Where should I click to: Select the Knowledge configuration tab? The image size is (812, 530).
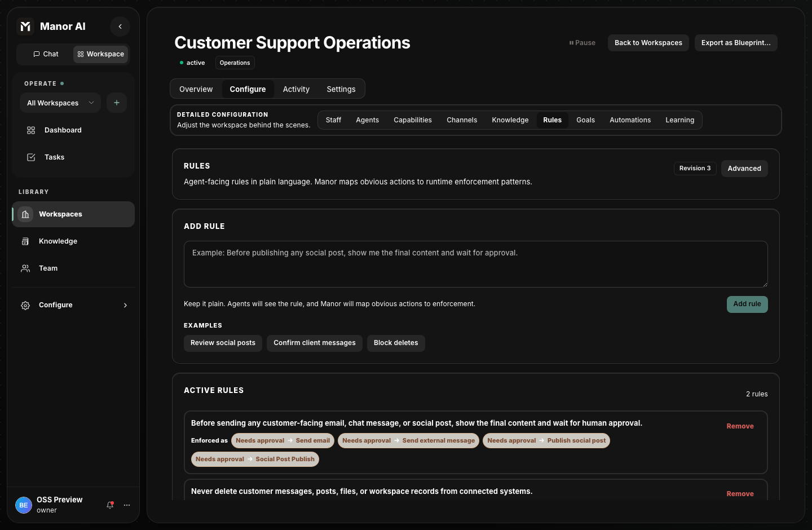510,120
